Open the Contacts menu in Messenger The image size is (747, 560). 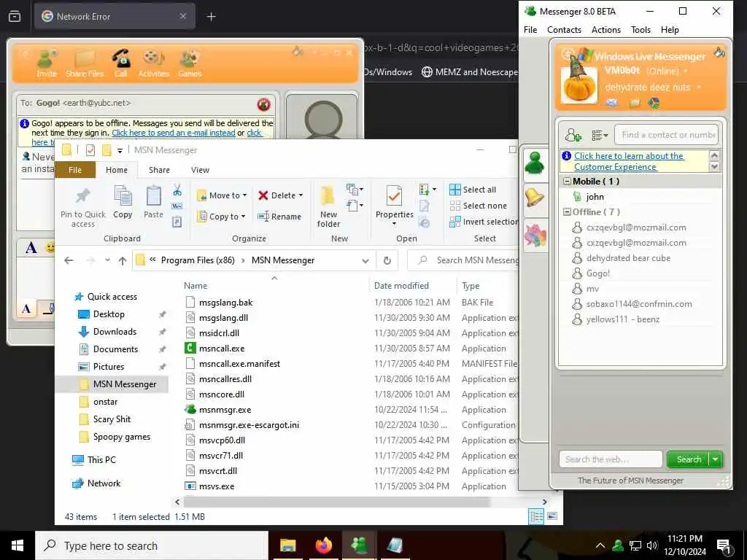pyautogui.click(x=564, y=29)
